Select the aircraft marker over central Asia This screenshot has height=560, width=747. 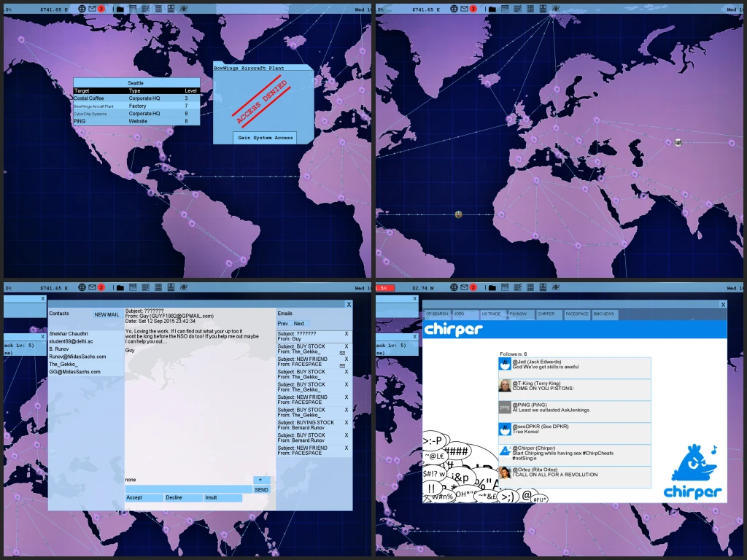(x=678, y=142)
